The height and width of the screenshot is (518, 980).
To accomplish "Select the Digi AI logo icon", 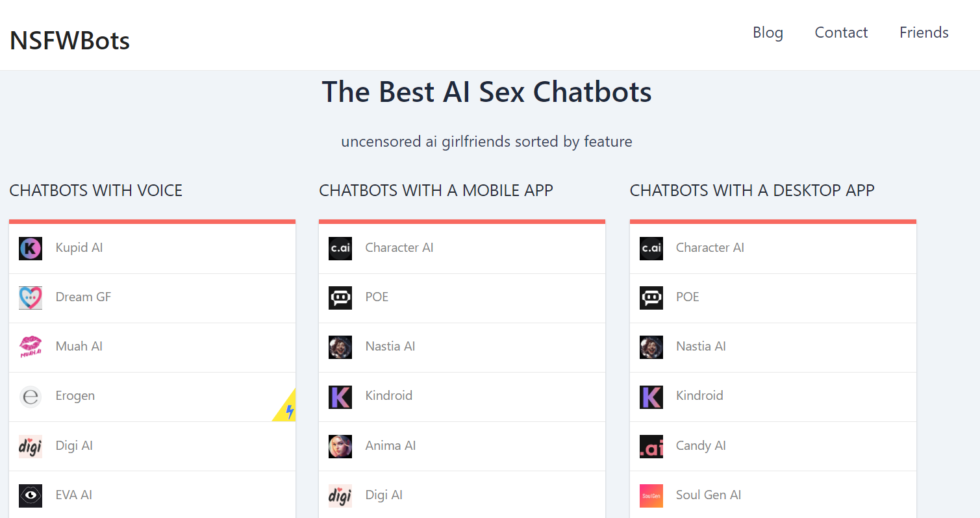I will point(30,445).
